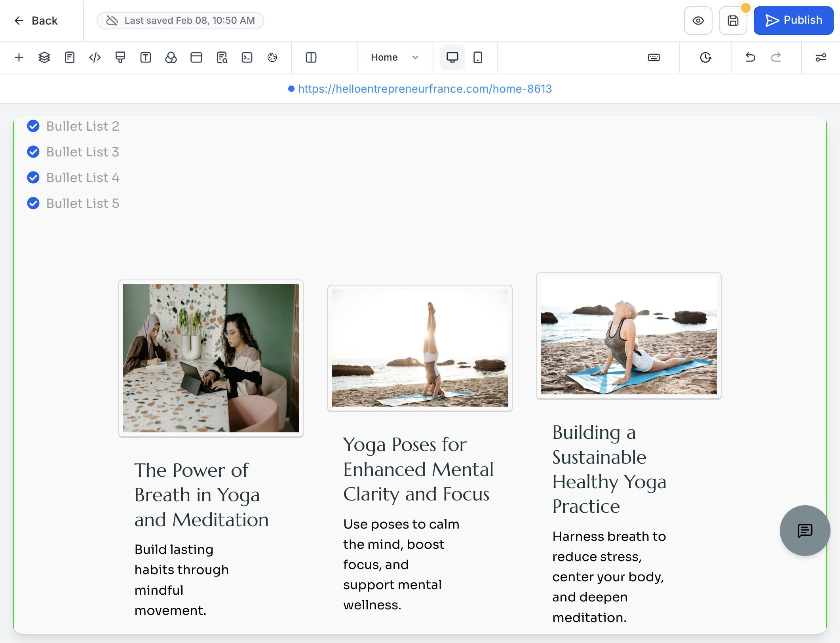
Task: Open the text typography icon
Action: pyautogui.click(x=146, y=57)
